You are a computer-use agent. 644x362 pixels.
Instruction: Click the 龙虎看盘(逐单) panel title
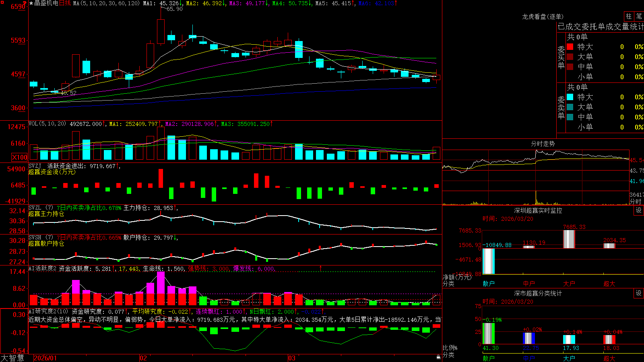(x=543, y=16)
